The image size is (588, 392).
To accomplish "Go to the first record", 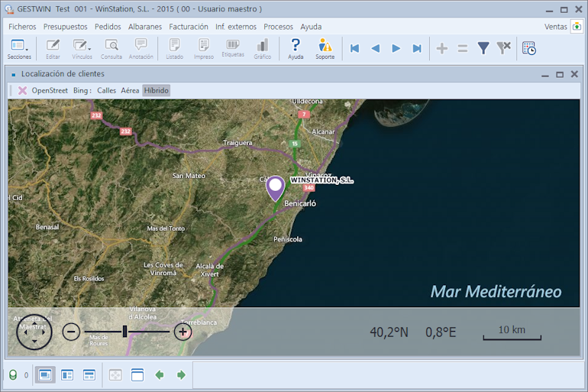I will tap(354, 48).
